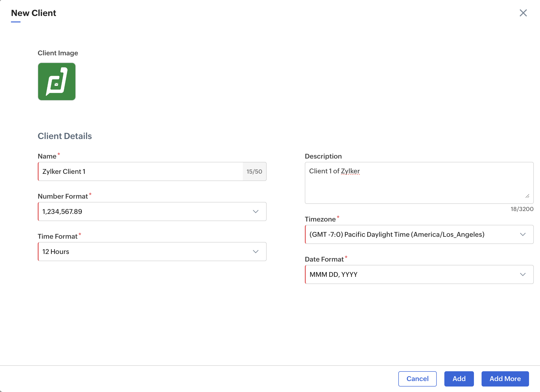The width and height of the screenshot is (540, 392).
Task: Click the 15/50 character counter in Name
Action: [x=254, y=172]
